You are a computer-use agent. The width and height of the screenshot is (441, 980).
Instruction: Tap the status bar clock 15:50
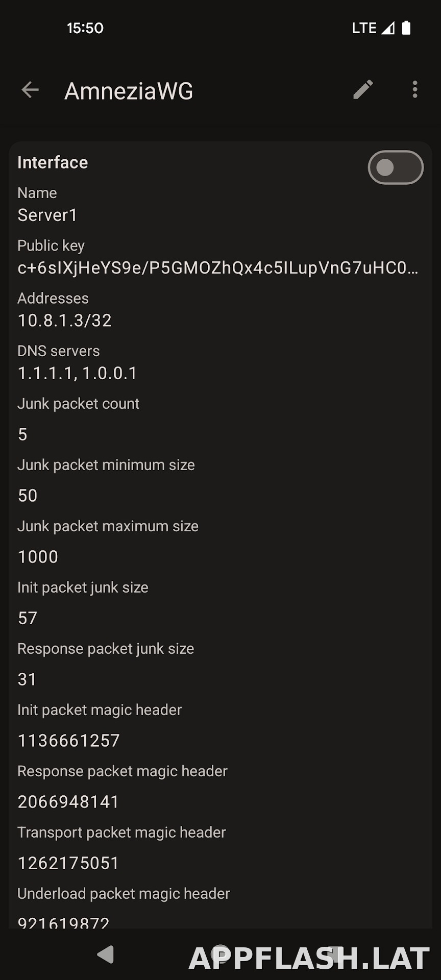tap(85, 28)
